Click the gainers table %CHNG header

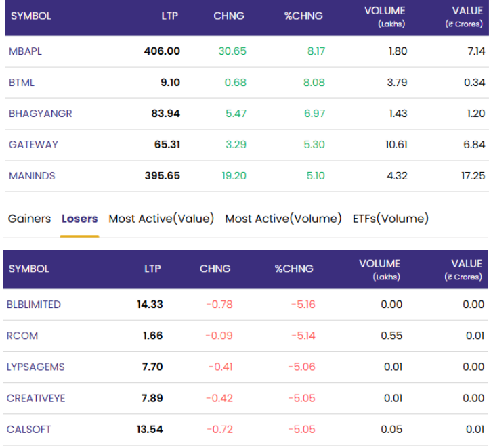tap(303, 16)
